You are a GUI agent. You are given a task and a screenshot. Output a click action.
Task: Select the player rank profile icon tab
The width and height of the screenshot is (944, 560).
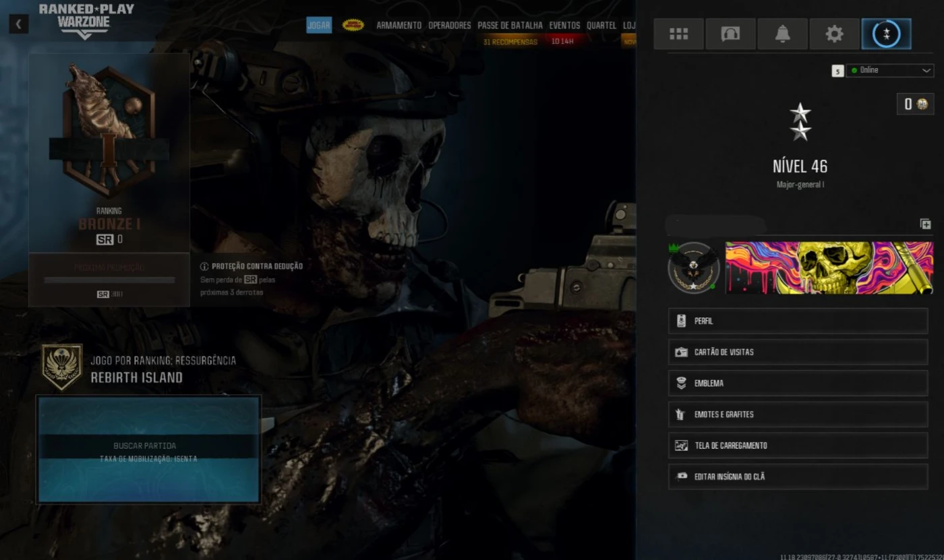point(886,34)
